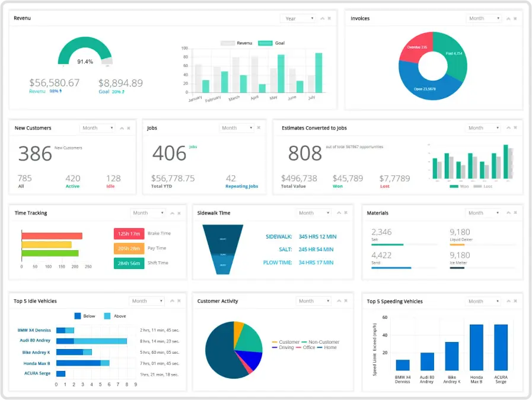Image resolution: width=532 pixels, height=400 pixels.
Task: Collapse the Revenu widget using its arrow
Action: tap(322, 18)
